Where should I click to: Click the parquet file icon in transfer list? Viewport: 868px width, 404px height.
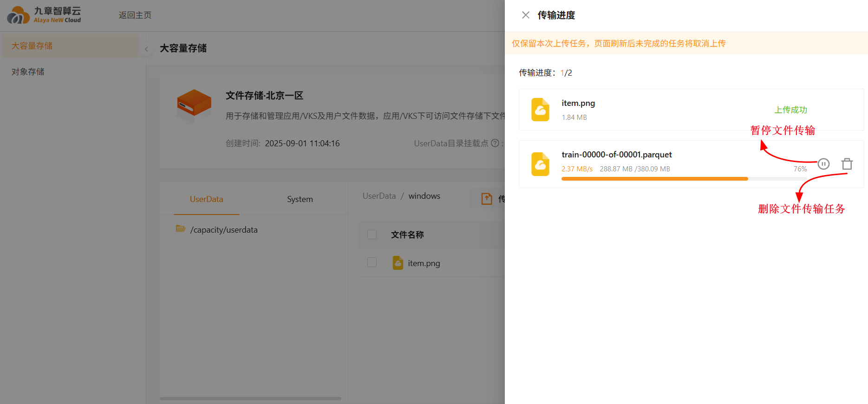[x=540, y=164]
